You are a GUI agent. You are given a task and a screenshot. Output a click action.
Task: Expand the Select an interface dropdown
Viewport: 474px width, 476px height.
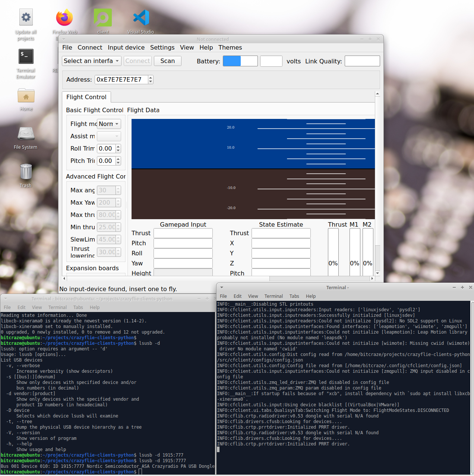pos(91,61)
